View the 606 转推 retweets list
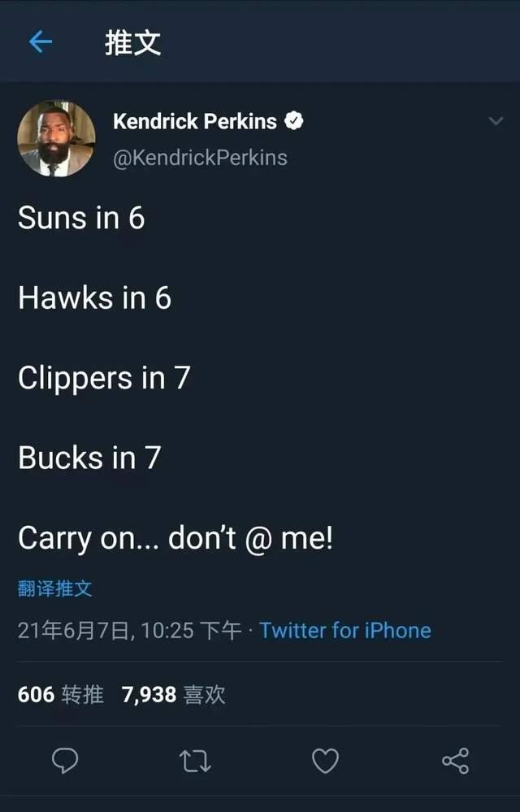 61,694
